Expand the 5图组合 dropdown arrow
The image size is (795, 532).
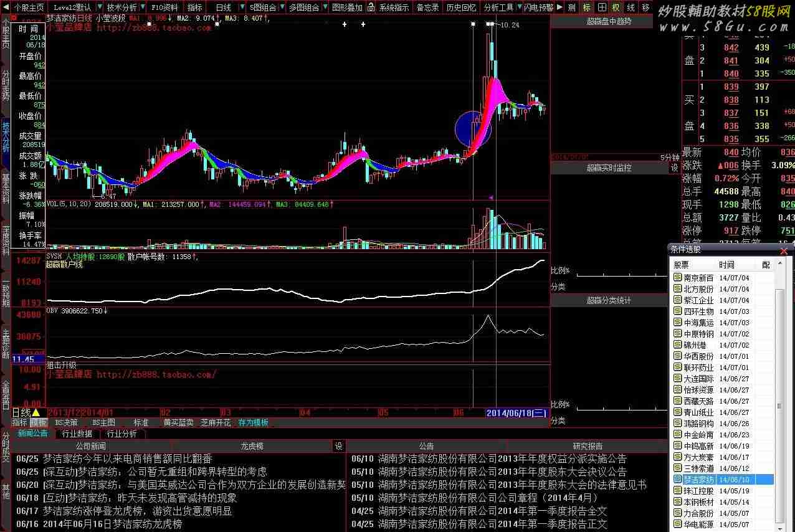pos(282,7)
